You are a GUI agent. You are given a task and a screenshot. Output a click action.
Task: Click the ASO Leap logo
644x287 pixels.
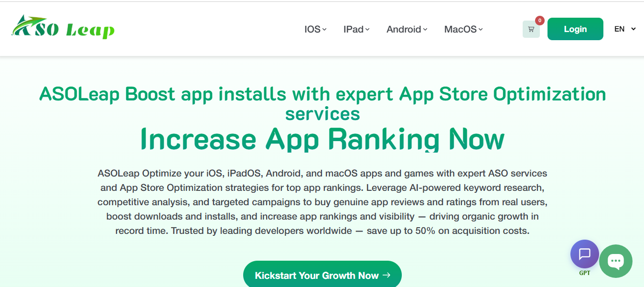point(63,27)
